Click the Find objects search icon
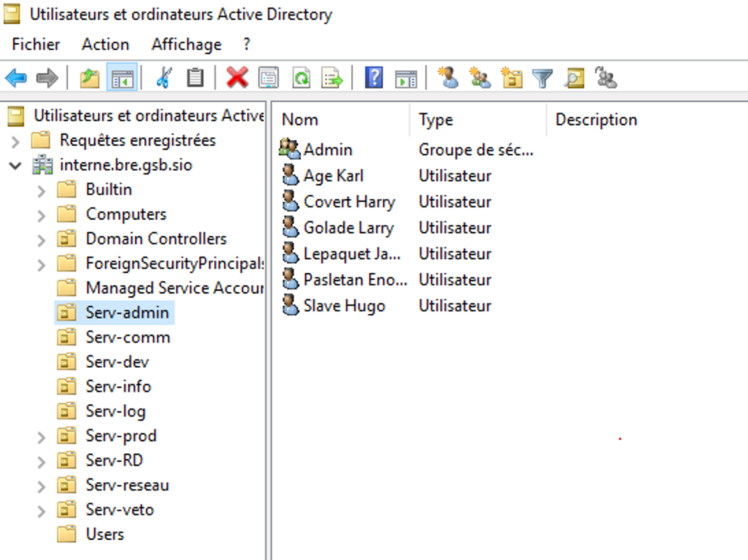This screenshot has height=560, width=748. pos(574,79)
